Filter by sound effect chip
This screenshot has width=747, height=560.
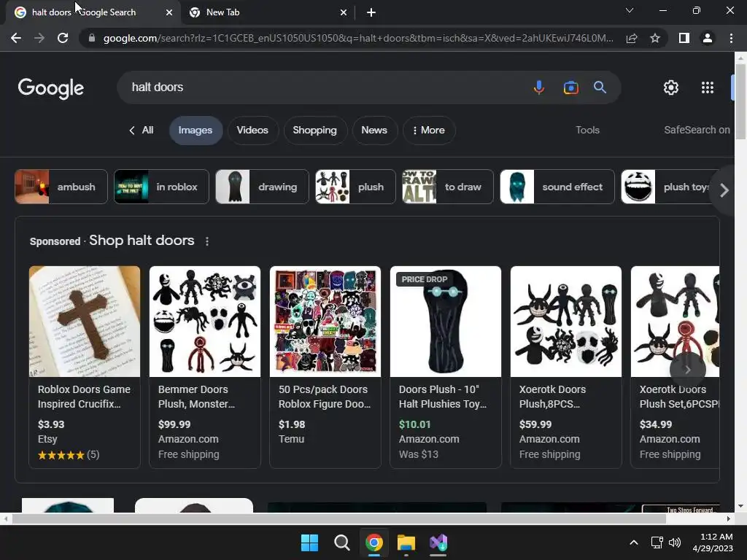(x=557, y=187)
